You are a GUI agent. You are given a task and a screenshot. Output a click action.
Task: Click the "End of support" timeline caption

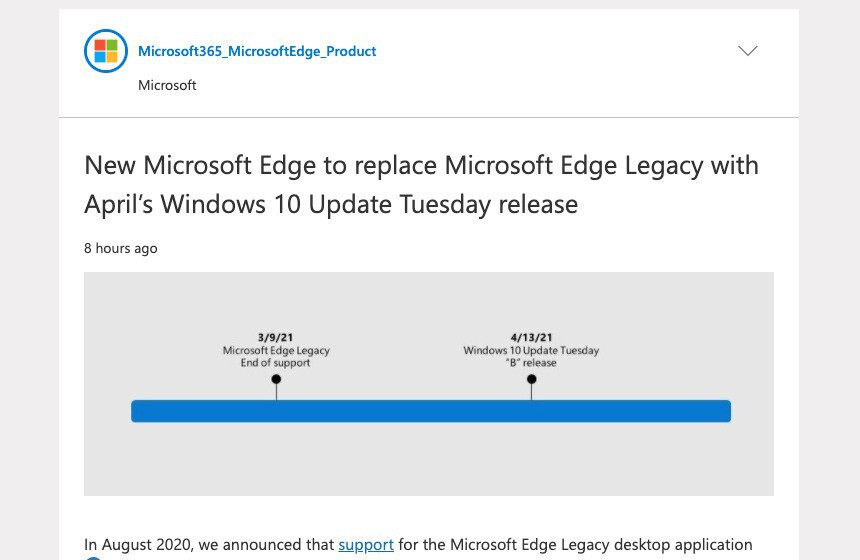[276, 363]
